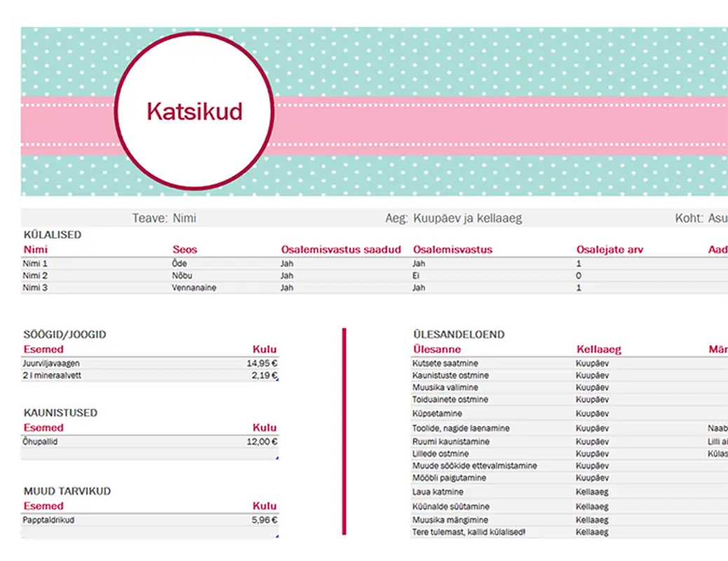Click the Õde relationship cell
The image size is (728, 561).
click(180, 263)
